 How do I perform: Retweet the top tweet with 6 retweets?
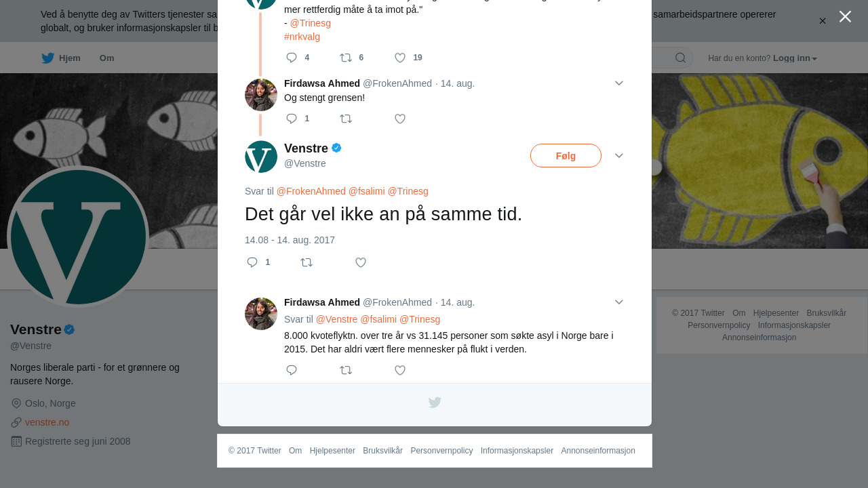[346, 58]
